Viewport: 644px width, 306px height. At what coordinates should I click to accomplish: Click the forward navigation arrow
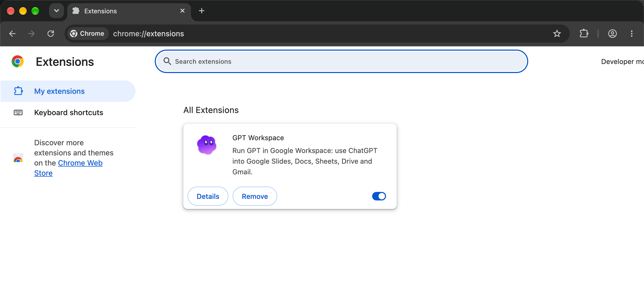tap(31, 34)
